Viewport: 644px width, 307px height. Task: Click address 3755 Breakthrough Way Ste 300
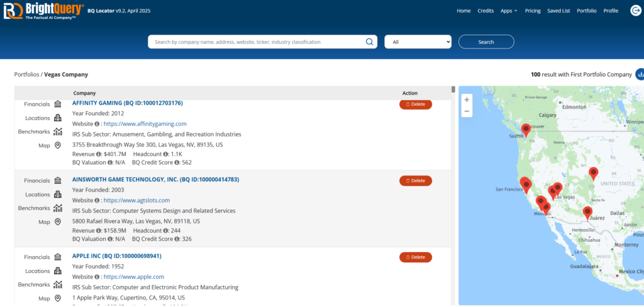(x=147, y=145)
